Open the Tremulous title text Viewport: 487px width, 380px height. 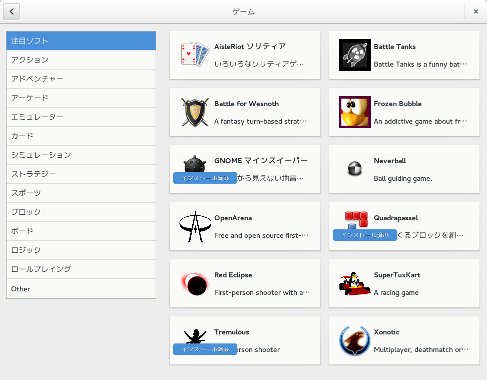(x=232, y=332)
